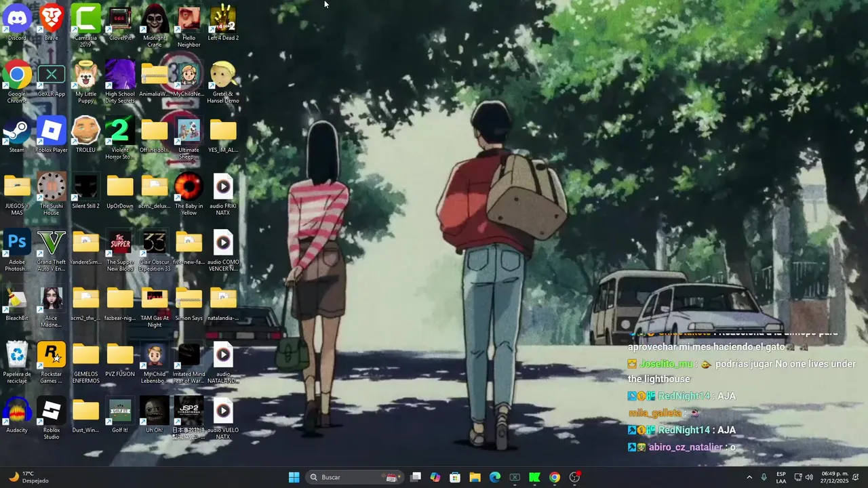Select the GoXLR App desktop icon

click(x=52, y=79)
